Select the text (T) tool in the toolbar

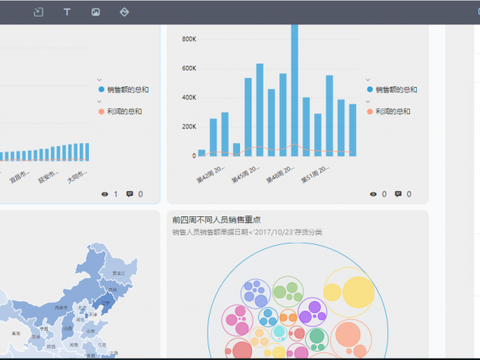(x=67, y=12)
